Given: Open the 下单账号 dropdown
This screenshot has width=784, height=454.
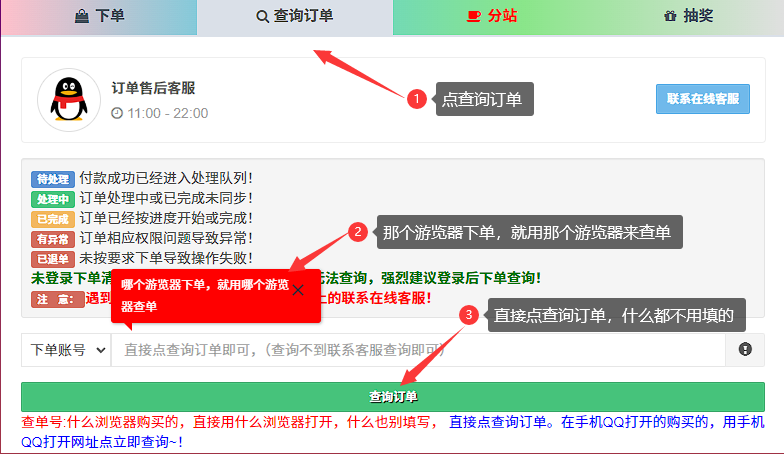Looking at the screenshot, I should [66, 350].
